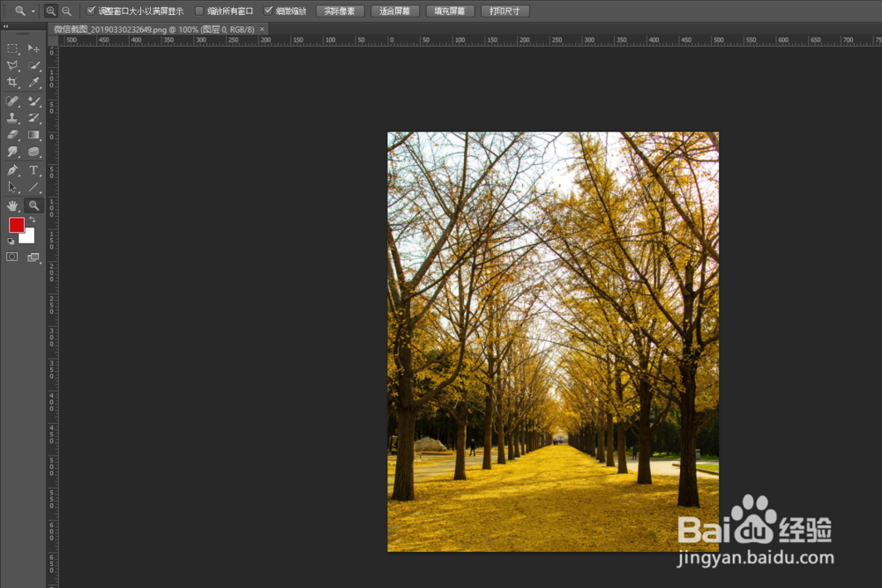Image resolution: width=882 pixels, height=588 pixels.
Task: Click the Fill Screen button
Action: [x=450, y=11]
